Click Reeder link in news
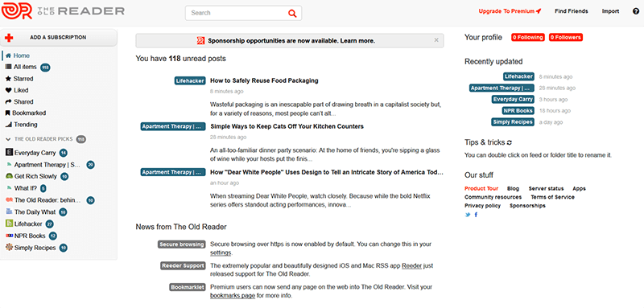 pos(411,265)
